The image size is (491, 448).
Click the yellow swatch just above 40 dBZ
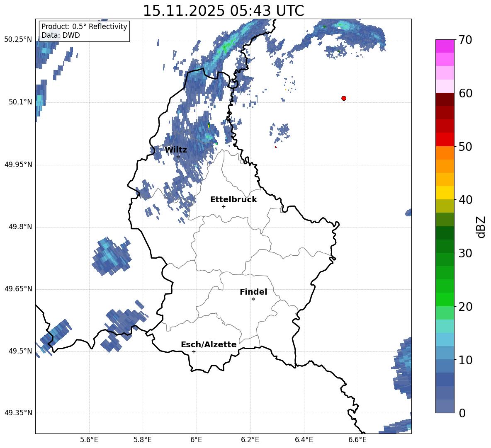[445, 193]
